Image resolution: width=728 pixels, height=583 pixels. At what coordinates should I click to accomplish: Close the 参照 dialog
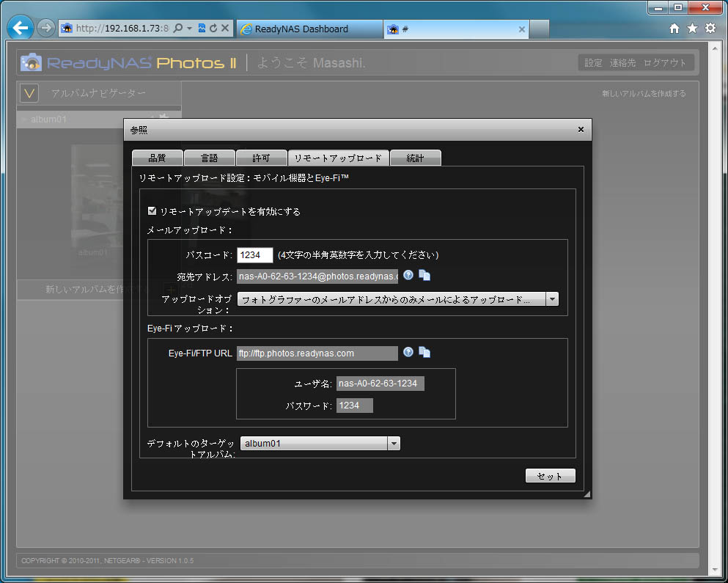pos(581,129)
